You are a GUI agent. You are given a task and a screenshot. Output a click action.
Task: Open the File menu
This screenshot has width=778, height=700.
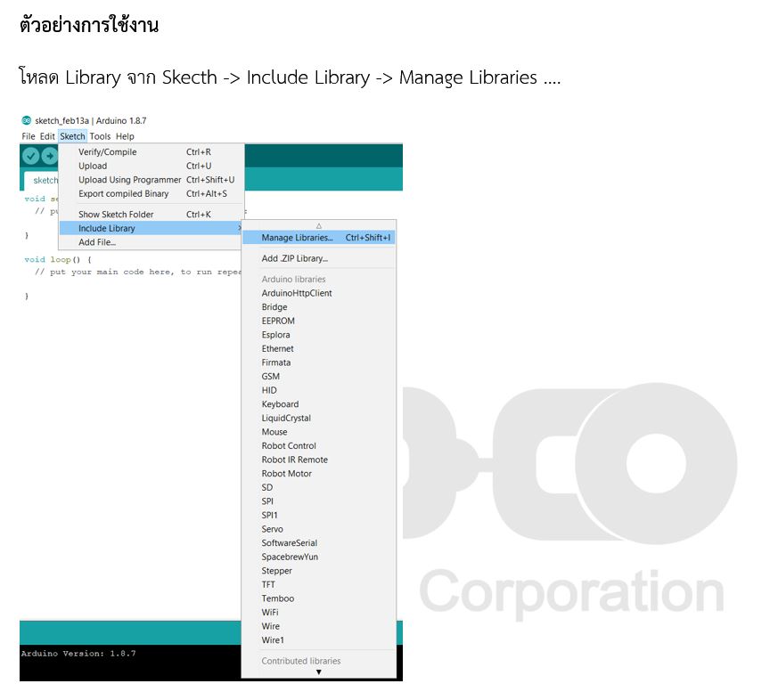coord(29,136)
